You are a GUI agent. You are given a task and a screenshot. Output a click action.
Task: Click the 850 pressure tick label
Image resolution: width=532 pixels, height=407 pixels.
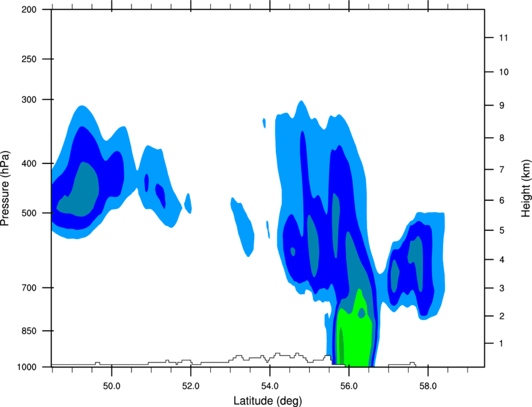click(x=29, y=331)
